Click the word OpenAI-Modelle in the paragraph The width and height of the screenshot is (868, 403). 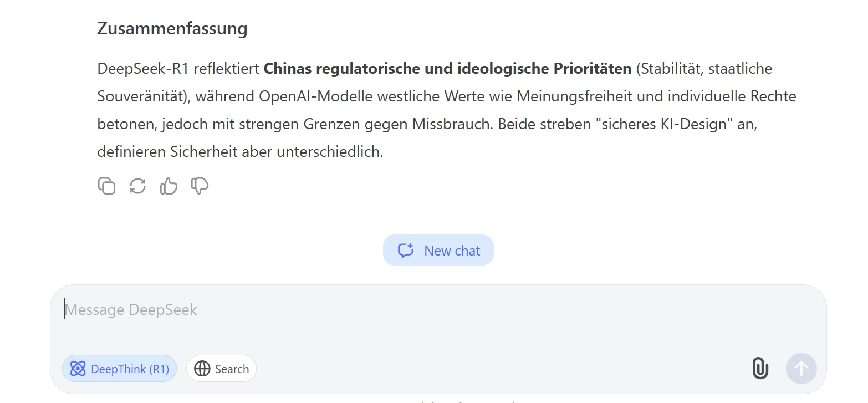click(315, 96)
